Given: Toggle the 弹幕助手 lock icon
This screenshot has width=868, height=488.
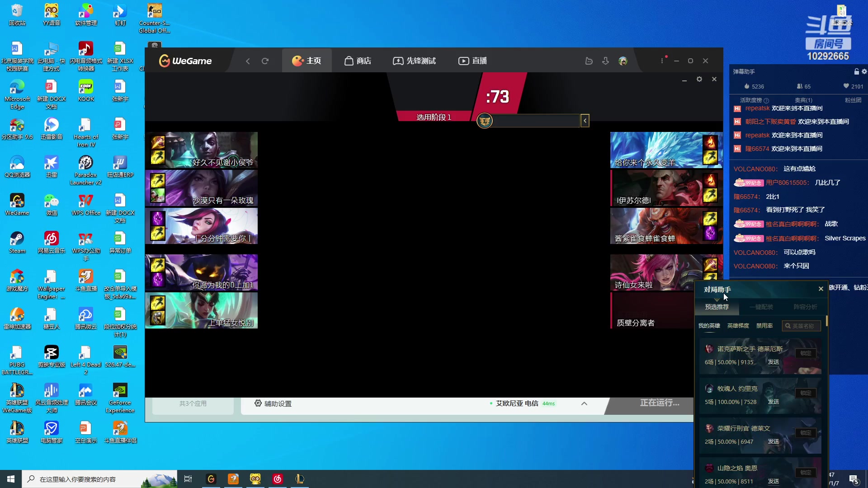Looking at the screenshot, I should pyautogui.click(x=856, y=71).
